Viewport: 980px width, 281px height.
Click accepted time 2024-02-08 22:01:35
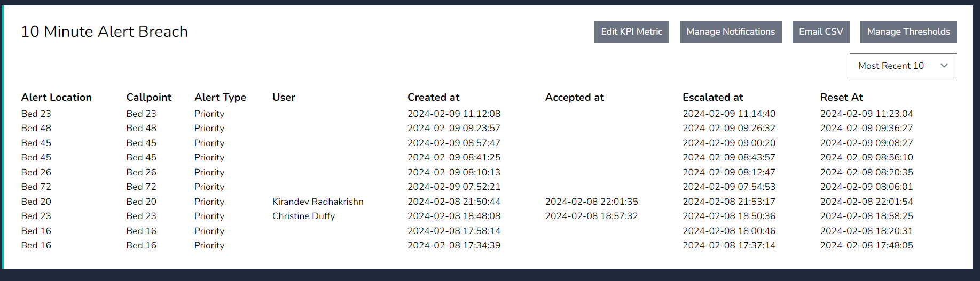pos(591,202)
